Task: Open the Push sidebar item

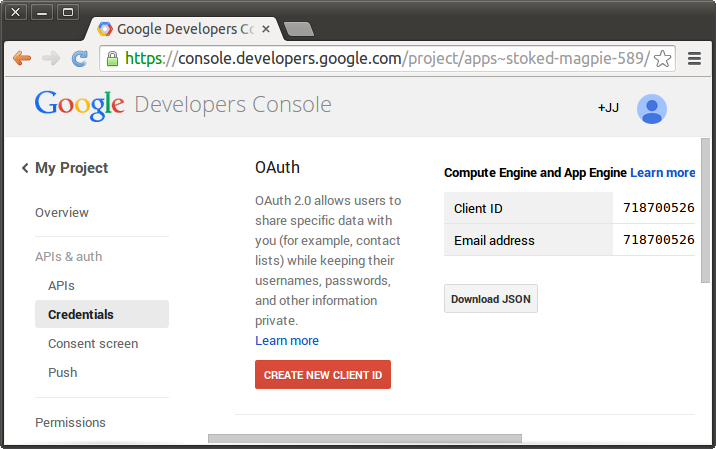Action: tap(63, 373)
